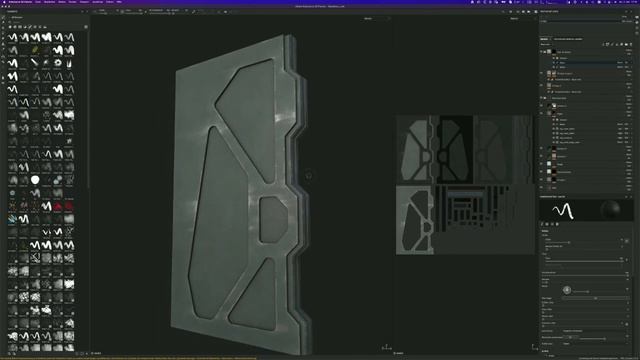Adjust the brush Flow slider
The width and height of the screenshot is (640, 360).
pyautogui.click(x=584, y=261)
